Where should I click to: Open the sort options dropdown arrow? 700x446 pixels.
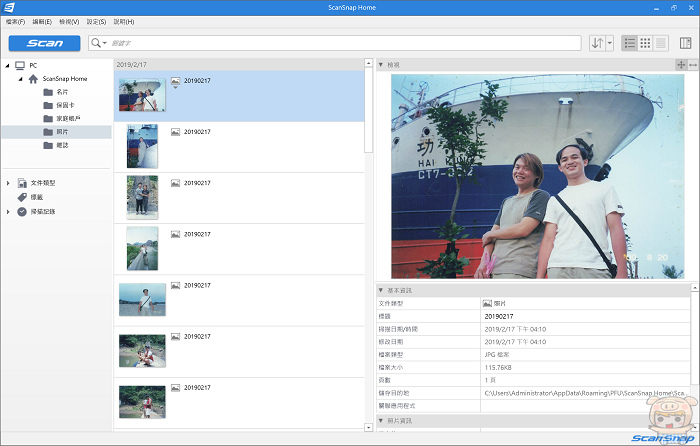609,43
